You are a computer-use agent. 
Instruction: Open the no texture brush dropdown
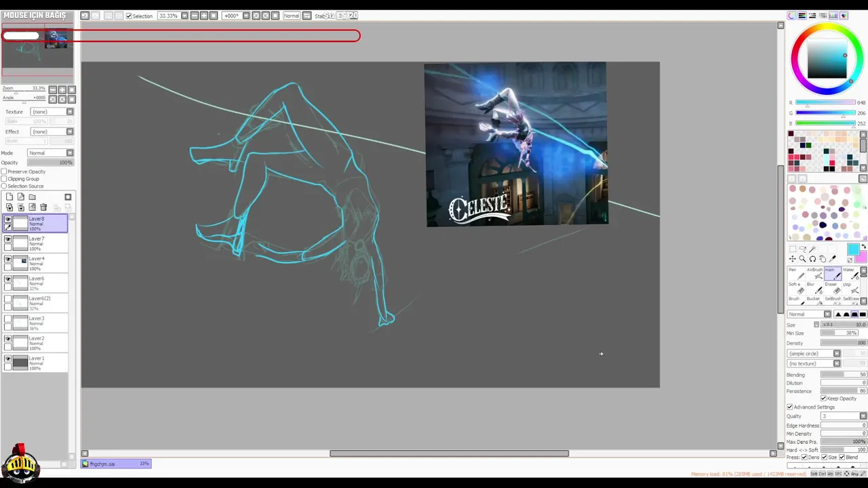click(814, 364)
